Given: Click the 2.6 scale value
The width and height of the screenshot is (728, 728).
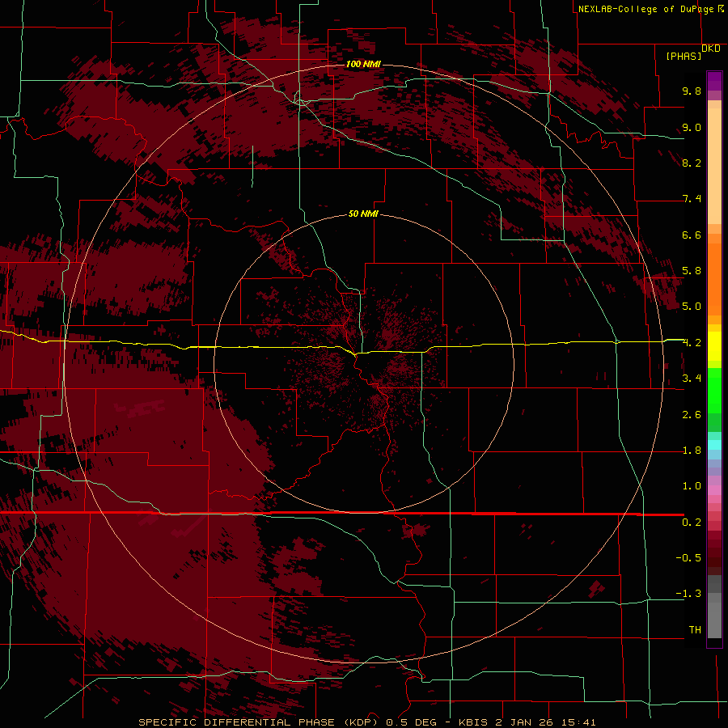Looking at the screenshot, I should click(x=692, y=415).
